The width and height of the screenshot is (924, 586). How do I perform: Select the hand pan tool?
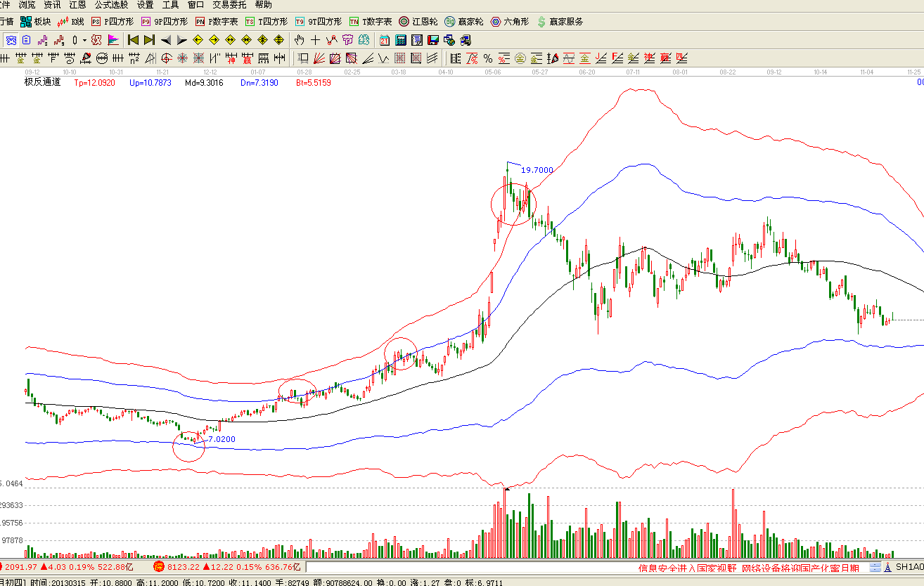[299, 40]
